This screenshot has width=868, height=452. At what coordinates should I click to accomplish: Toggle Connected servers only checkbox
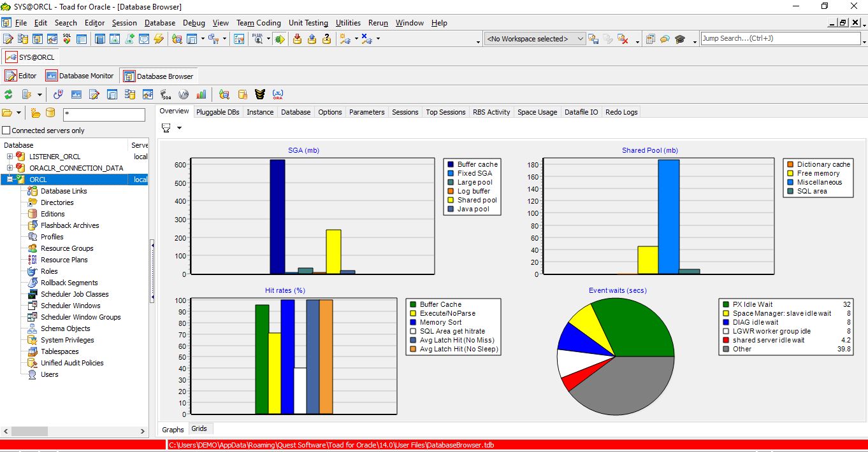click(6, 131)
